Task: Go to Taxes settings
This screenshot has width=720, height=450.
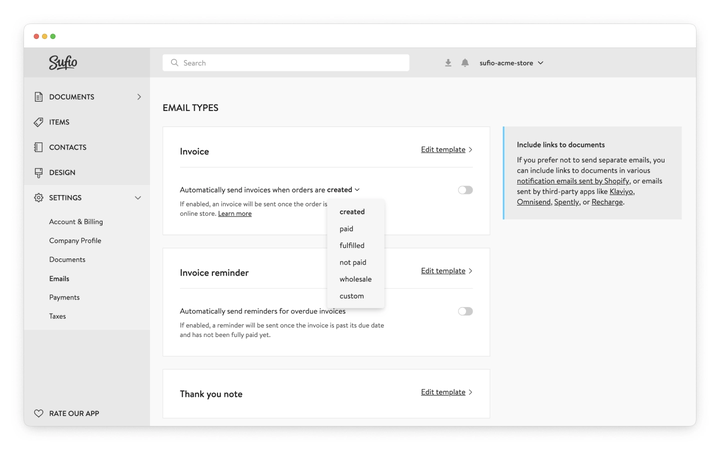Action: (x=57, y=316)
